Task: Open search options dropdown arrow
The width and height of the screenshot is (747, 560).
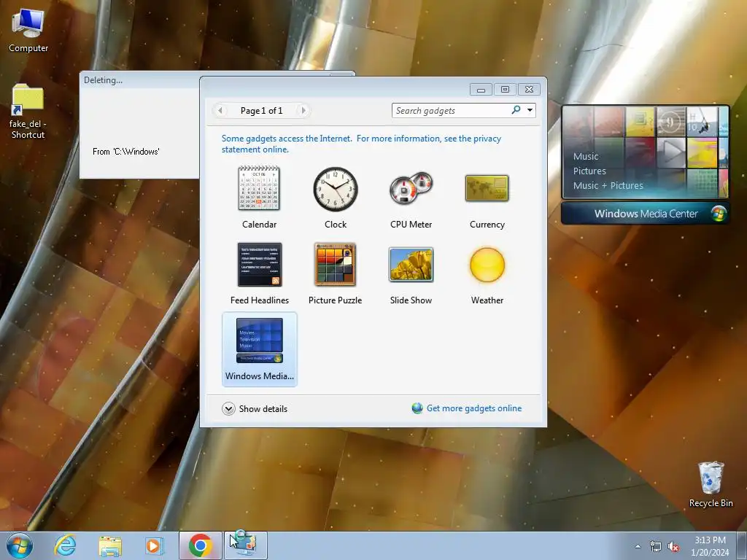Action: tap(530, 111)
